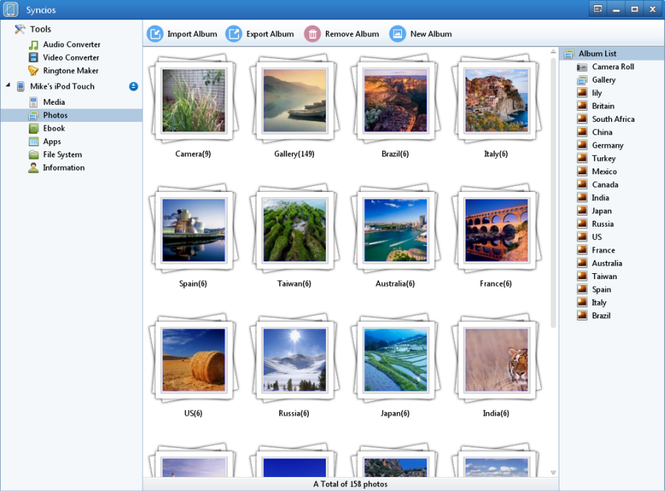Select Spain in Album List
The height and width of the screenshot is (491, 665).
tap(594, 290)
